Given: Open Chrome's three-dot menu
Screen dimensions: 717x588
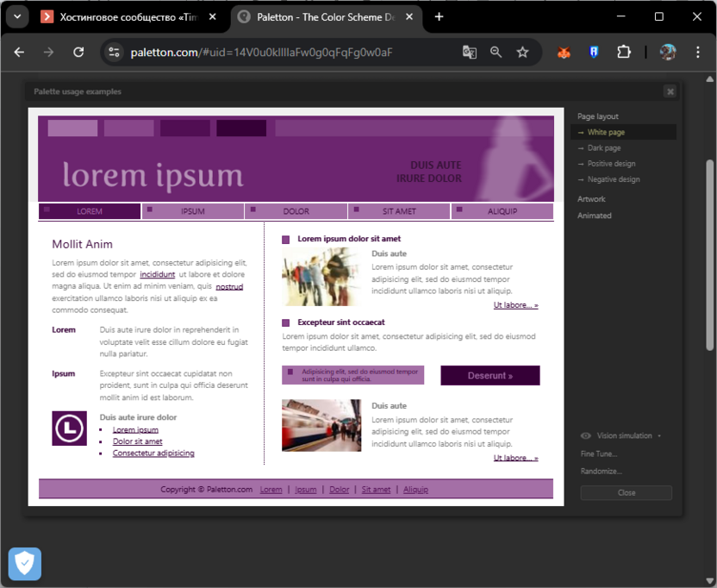Looking at the screenshot, I should (x=698, y=53).
